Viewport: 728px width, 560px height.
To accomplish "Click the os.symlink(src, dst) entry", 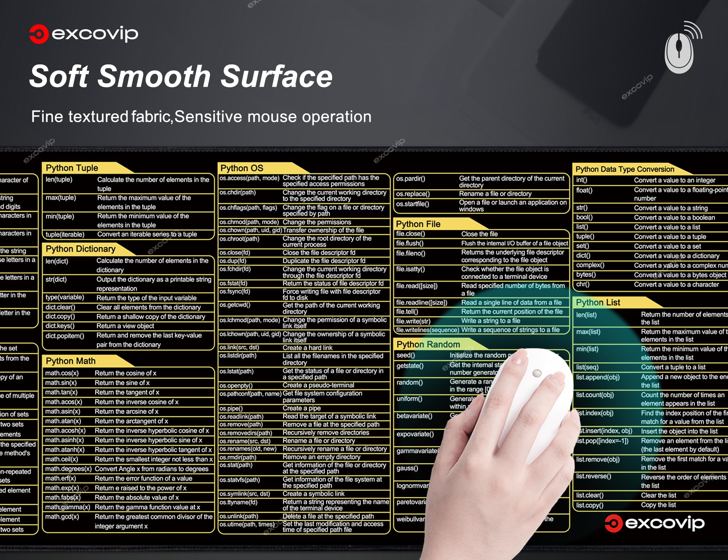I will [245, 494].
